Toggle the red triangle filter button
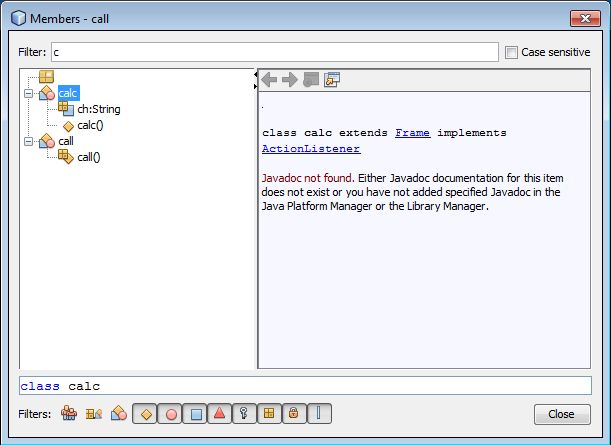The image size is (611, 445). click(219, 413)
